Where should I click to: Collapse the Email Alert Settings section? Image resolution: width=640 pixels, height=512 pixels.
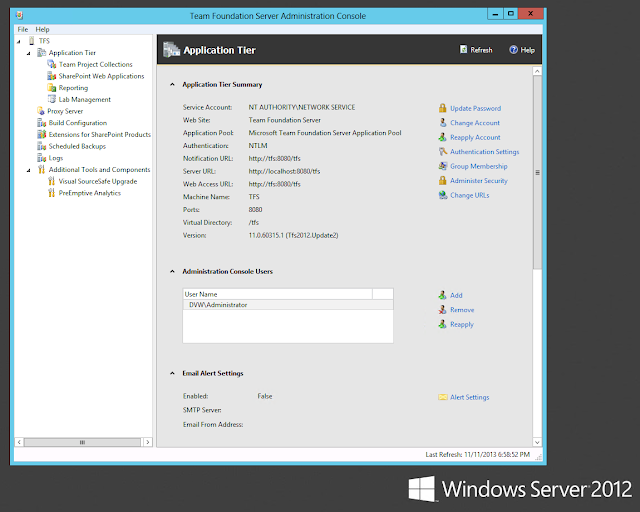click(x=172, y=373)
